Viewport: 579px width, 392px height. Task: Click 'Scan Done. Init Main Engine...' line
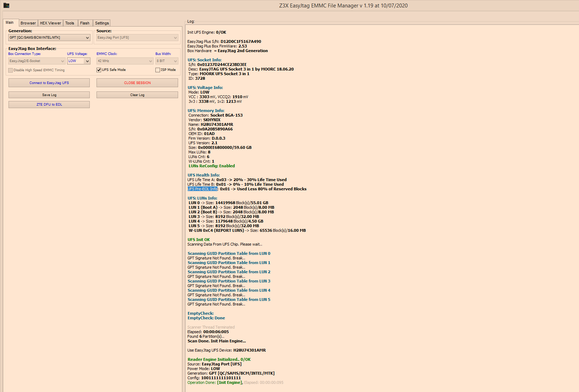(217, 341)
